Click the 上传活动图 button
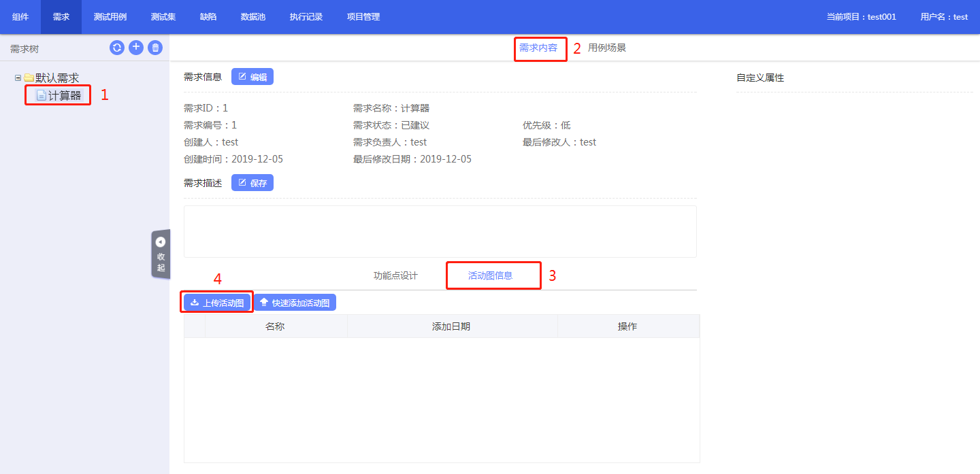The width and height of the screenshot is (980, 474). coord(217,303)
